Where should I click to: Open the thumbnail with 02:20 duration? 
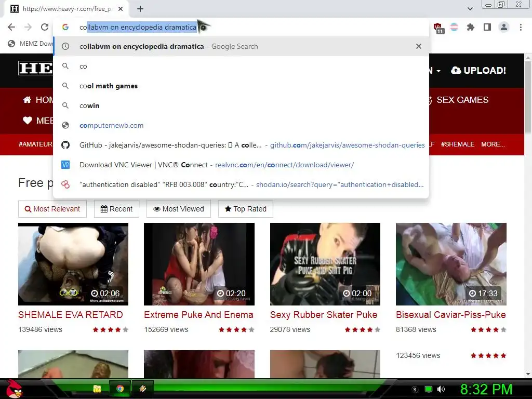click(x=199, y=264)
